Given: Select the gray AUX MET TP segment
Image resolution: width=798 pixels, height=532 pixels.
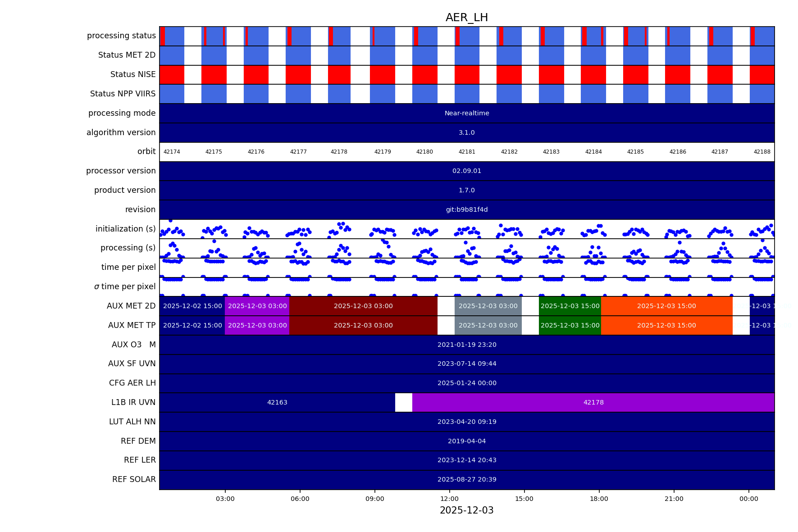Looking at the screenshot, I should (x=488, y=325).
